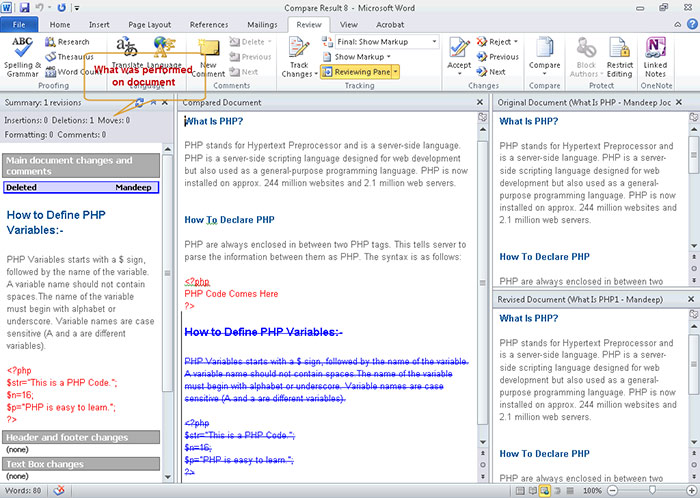
Task: Switch to the Mailings tab
Action: pyautogui.click(x=262, y=25)
